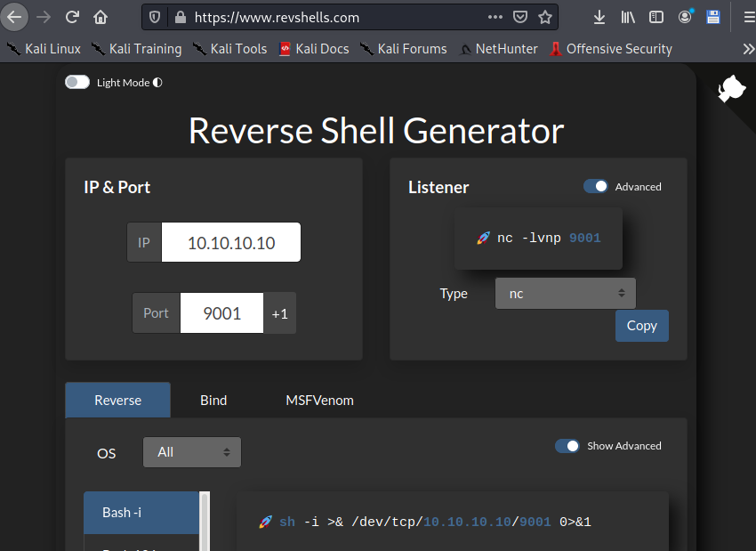Toggle the Light Mode switch
Screen dimensions: 756x551
pyautogui.click(x=77, y=82)
